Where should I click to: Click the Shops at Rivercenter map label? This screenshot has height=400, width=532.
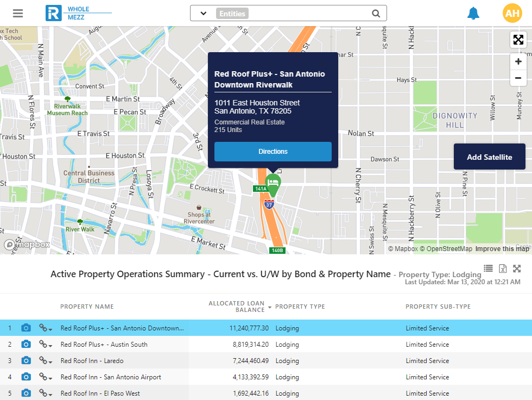point(199,217)
